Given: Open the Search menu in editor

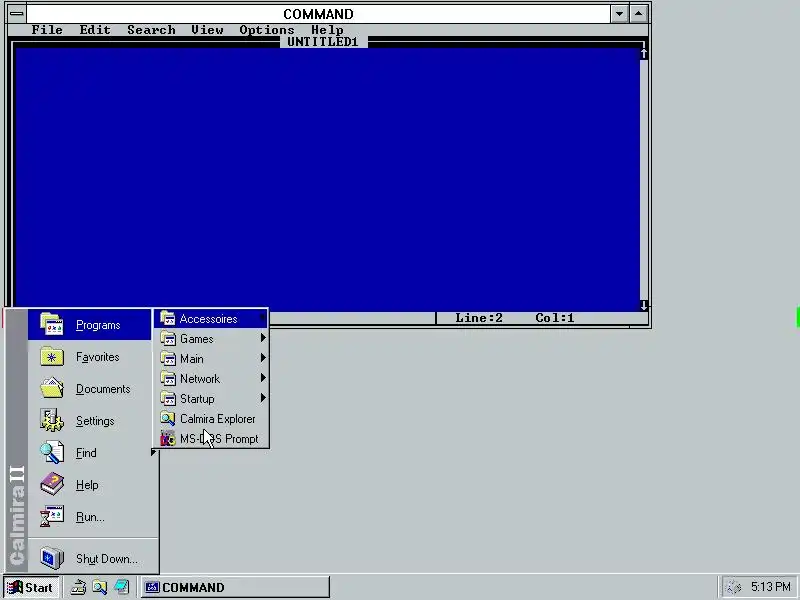Looking at the screenshot, I should 151,30.
